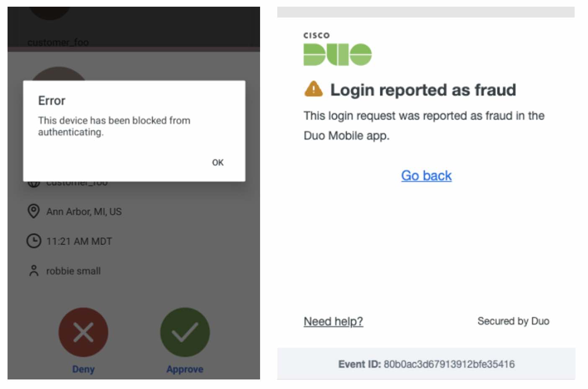Click the orange warning triangle icon

click(314, 89)
